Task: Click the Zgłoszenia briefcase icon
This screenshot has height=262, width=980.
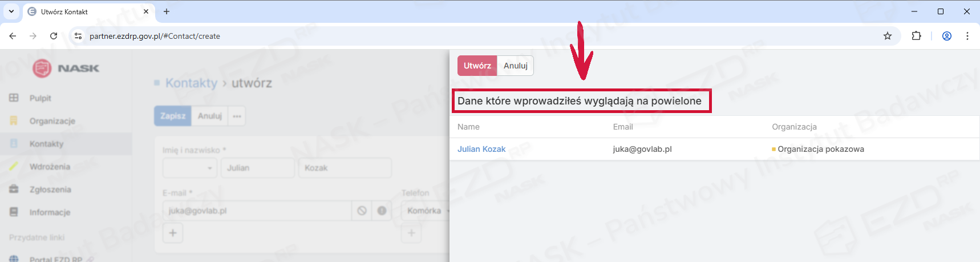Action: (14, 190)
